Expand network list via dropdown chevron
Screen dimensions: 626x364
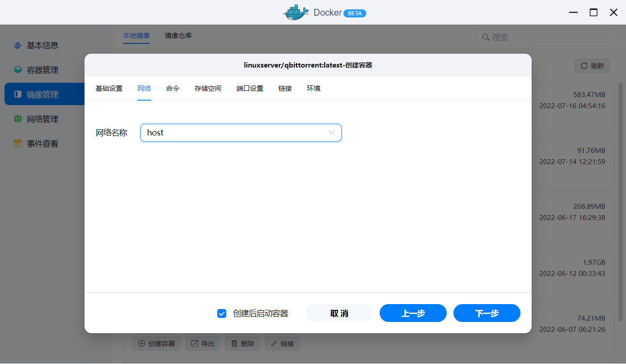pos(331,133)
